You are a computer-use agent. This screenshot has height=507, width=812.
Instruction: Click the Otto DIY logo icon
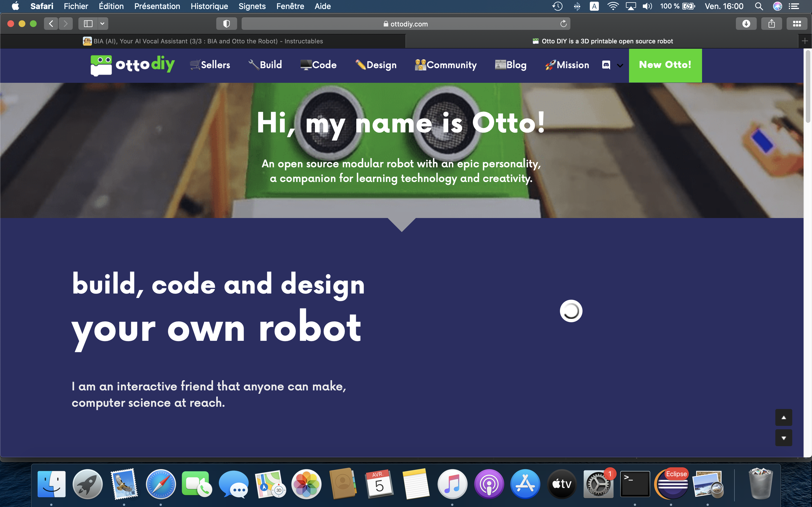(x=101, y=65)
